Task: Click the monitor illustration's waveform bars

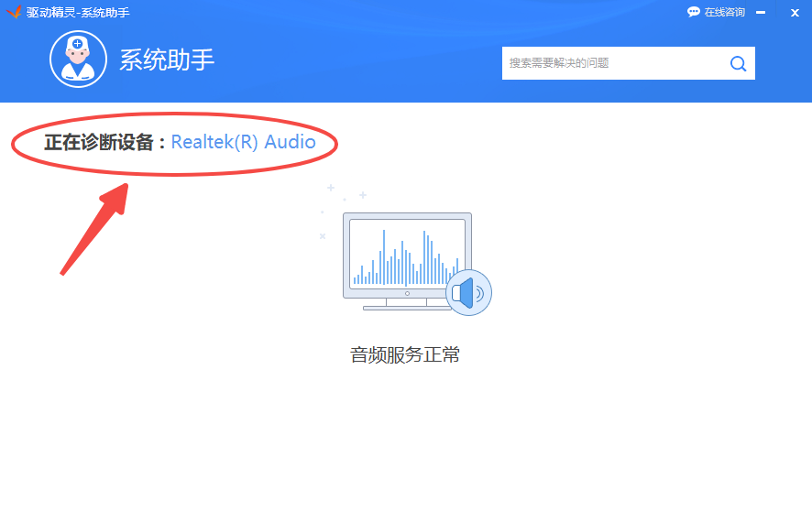Action: pyautogui.click(x=404, y=257)
